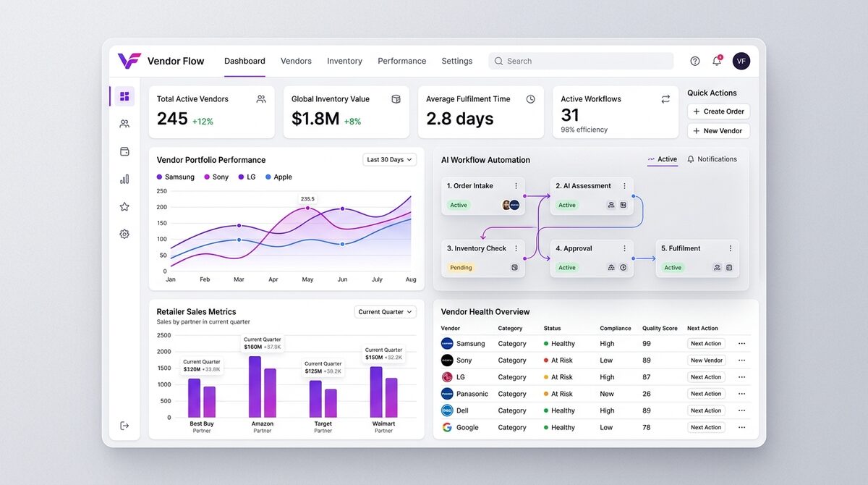Open the Settings tab in top nav
This screenshot has height=485, width=868.
[x=457, y=61]
